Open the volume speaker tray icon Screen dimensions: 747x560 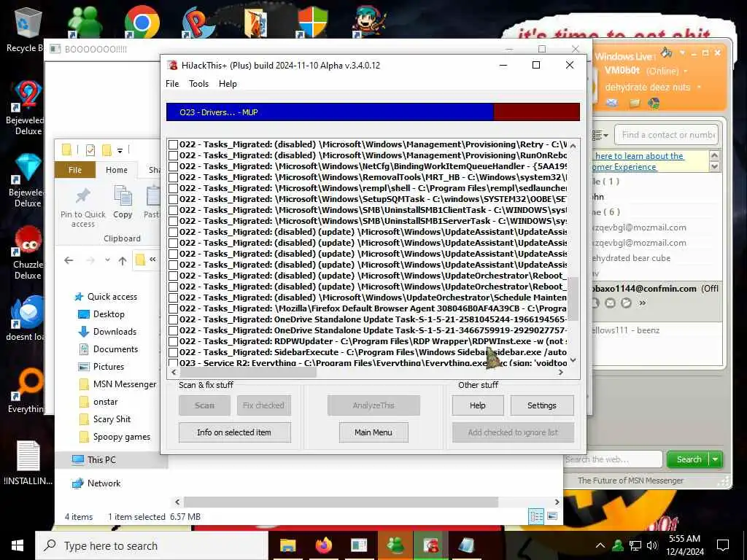point(652,545)
